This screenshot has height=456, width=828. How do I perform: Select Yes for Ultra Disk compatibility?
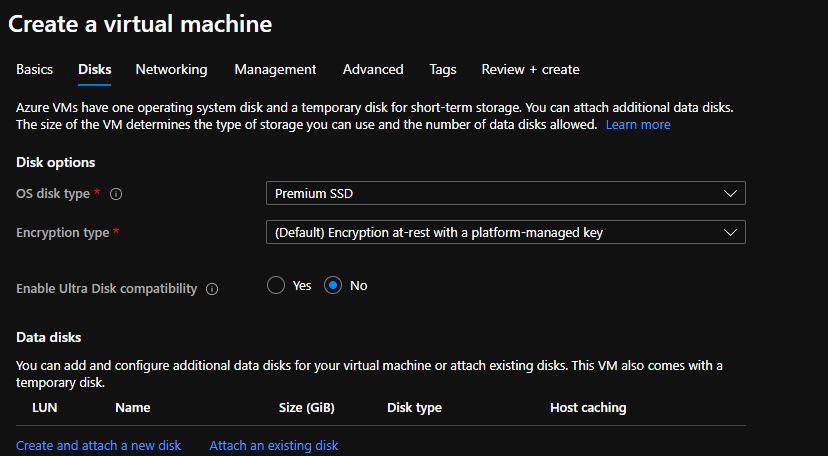pyautogui.click(x=276, y=286)
